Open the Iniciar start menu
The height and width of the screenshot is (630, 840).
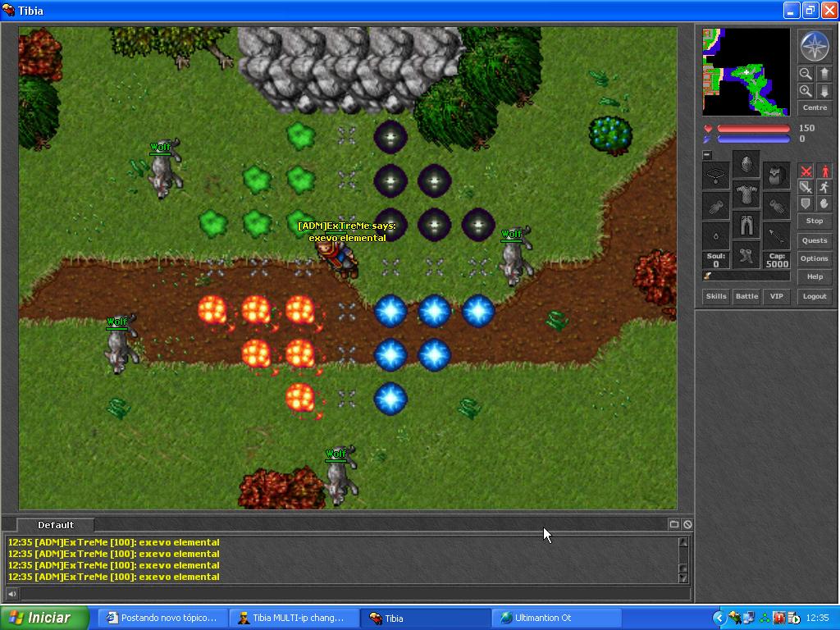[45, 619]
